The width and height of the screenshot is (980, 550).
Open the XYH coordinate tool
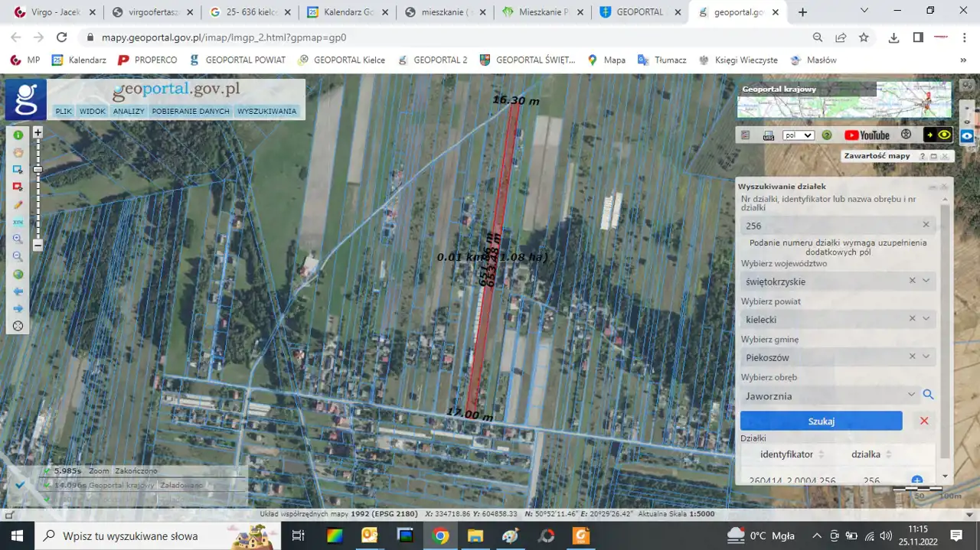[x=18, y=222]
